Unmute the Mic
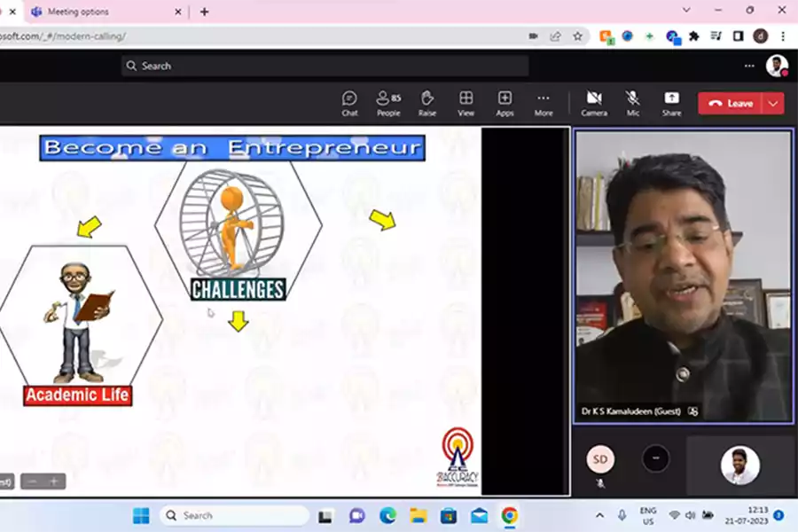This screenshot has width=798, height=532. click(632, 104)
